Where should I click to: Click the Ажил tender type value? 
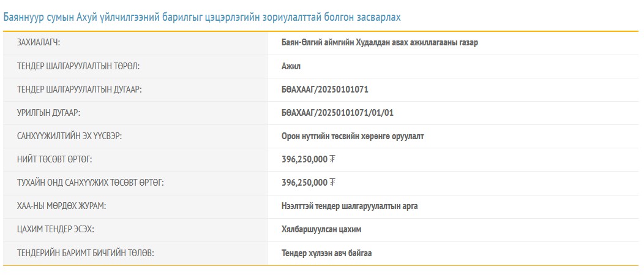tap(291, 66)
